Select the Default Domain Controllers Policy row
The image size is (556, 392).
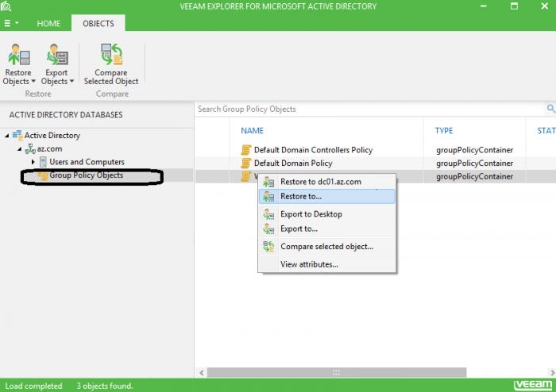(376, 150)
